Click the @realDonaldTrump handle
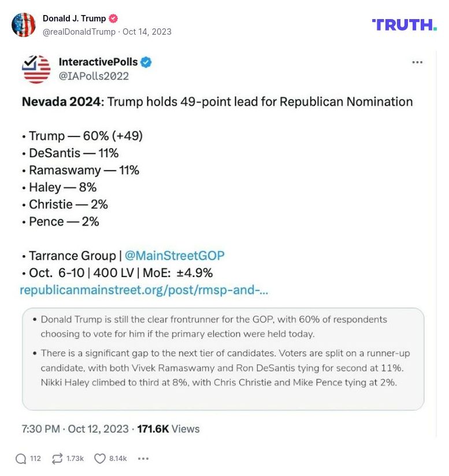 [79, 32]
